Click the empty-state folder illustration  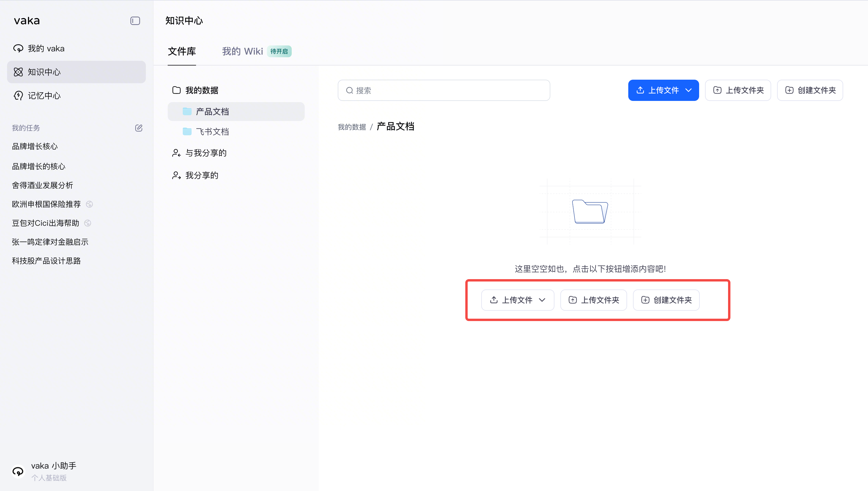(x=590, y=212)
